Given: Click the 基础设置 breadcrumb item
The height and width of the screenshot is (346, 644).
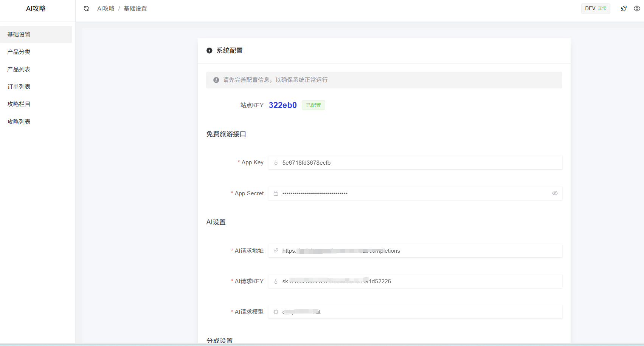Looking at the screenshot, I should (x=135, y=8).
